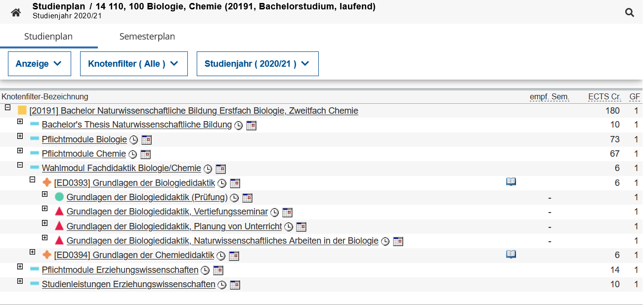Image resolution: width=644 pixels, height=305 pixels.
Task: Click book icon in ED0393 Biologiedidaktik row
Action: [511, 182]
